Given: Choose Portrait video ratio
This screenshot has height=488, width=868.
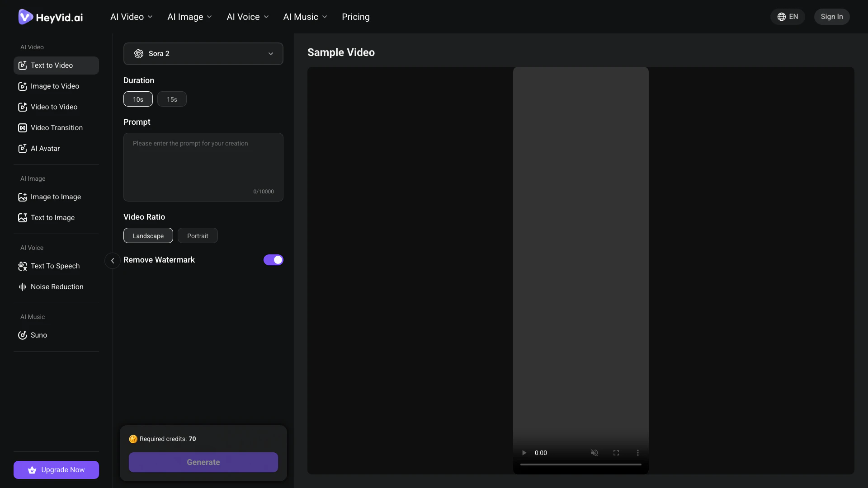Looking at the screenshot, I should pos(198,236).
